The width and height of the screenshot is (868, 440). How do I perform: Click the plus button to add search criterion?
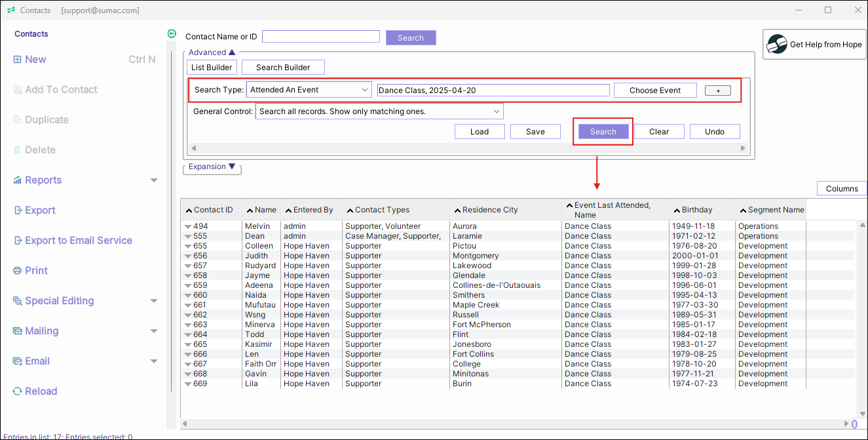coord(717,91)
